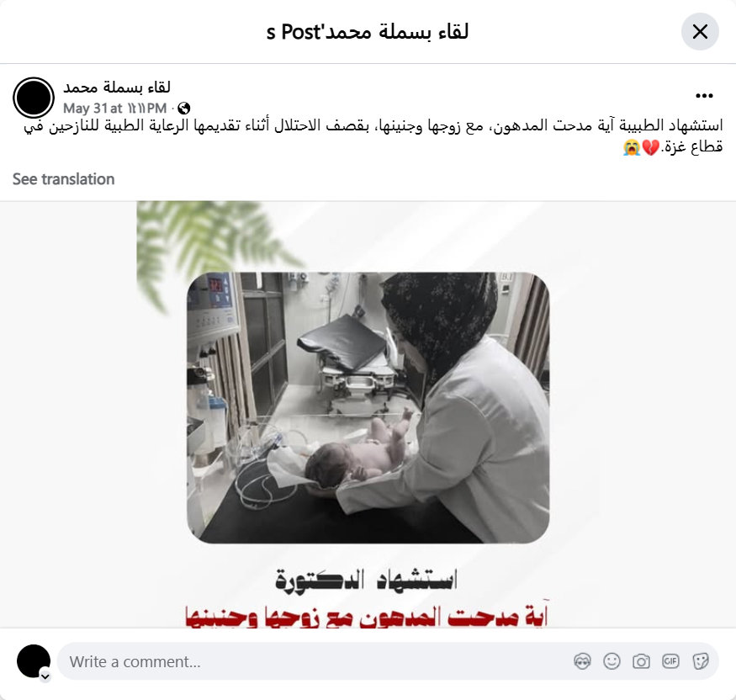This screenshot has height=700, width=736.
Task: Click the See translation link
Action: point(63,179)
